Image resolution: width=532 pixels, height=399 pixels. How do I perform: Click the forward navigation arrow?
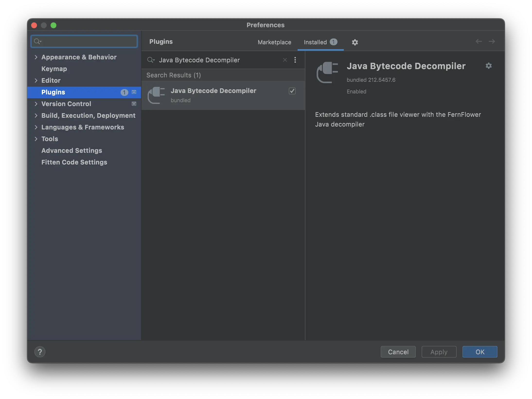point(492,41)
